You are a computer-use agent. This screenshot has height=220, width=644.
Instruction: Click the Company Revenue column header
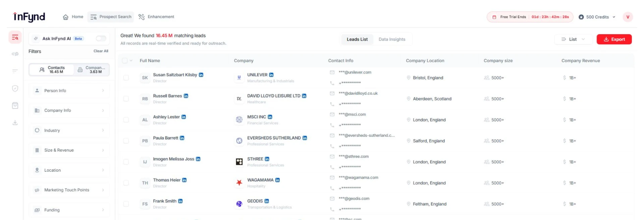click(581, 60)
